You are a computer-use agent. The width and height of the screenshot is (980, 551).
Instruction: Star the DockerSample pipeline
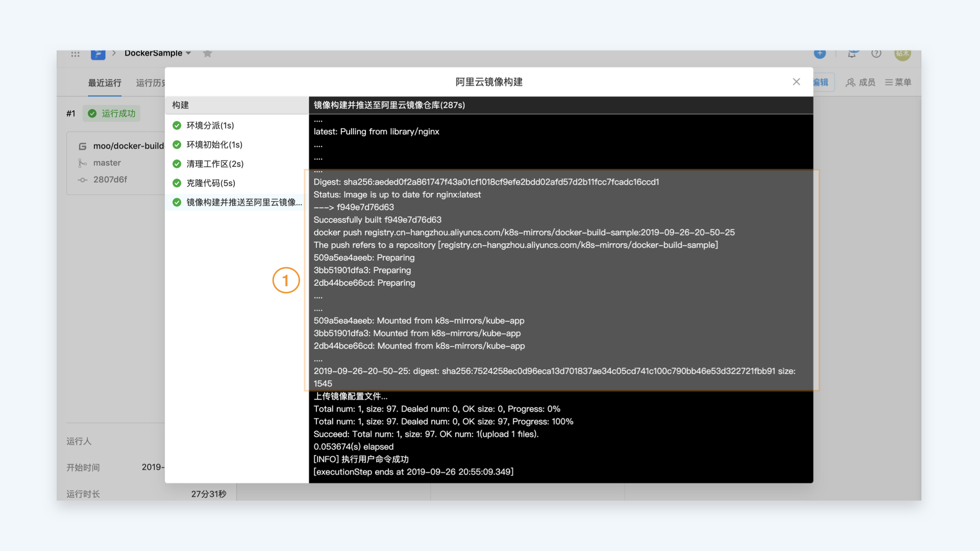point(207,54)
